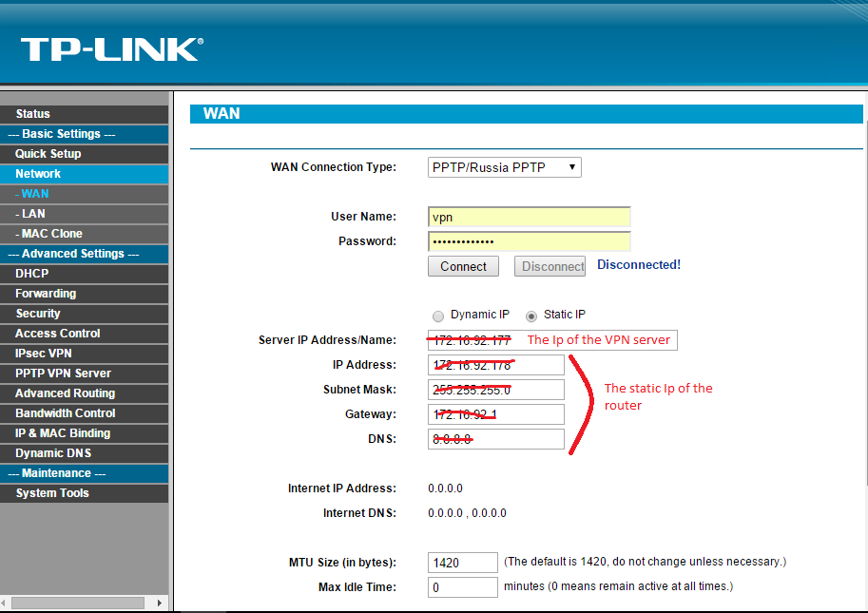Screen dimensions: 868x613
Task: Click the Connect button
Action: tap(463, 266)
